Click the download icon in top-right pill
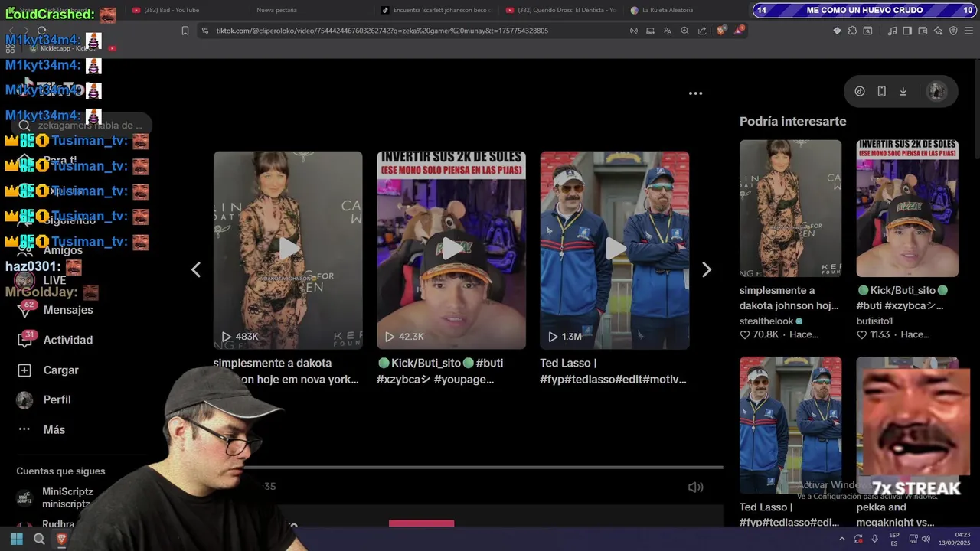 [x=903, y=91]
